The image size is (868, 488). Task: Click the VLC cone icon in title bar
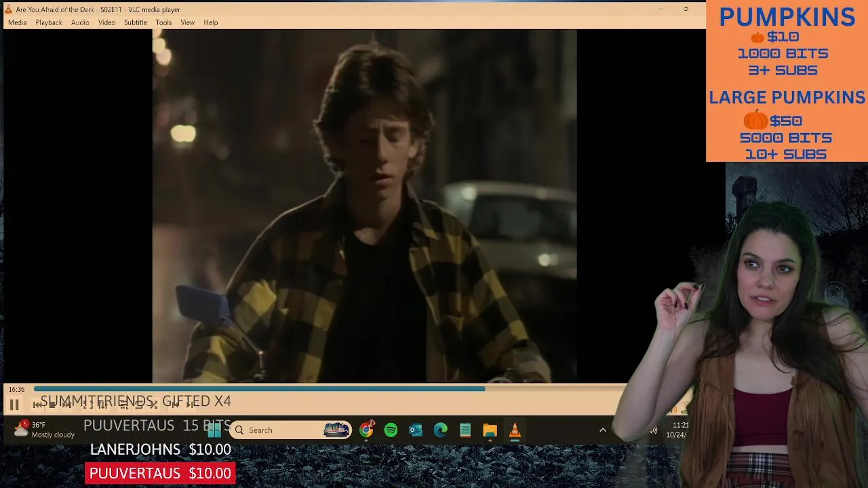pyautogui.click(x=8, y=9)
